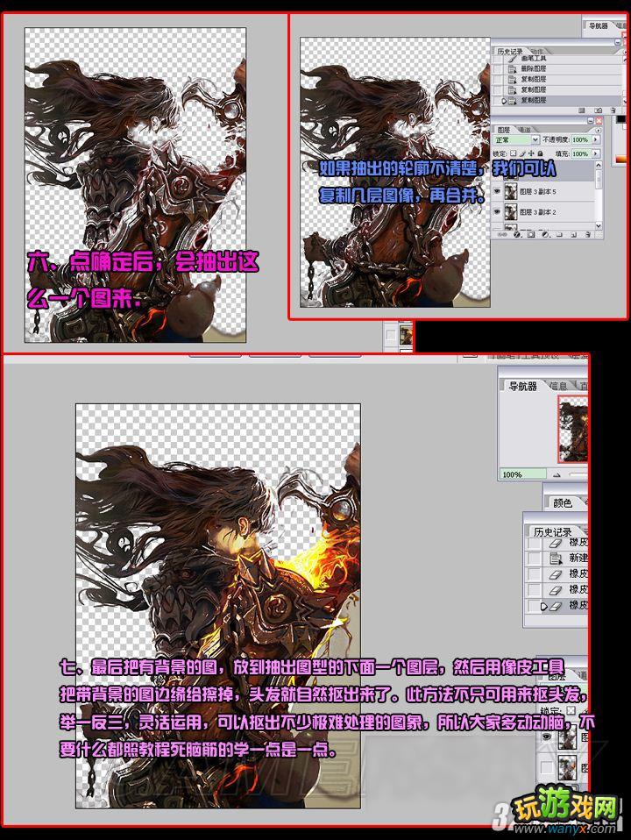
Task: Select the 图层 tab in upper Layers panel
Action: click(504, 130)
